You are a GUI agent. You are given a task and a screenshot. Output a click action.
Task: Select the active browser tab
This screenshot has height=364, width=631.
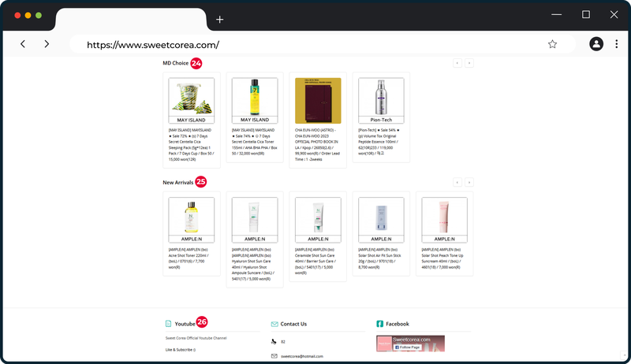pyautogui.click(x=131, y=19)
